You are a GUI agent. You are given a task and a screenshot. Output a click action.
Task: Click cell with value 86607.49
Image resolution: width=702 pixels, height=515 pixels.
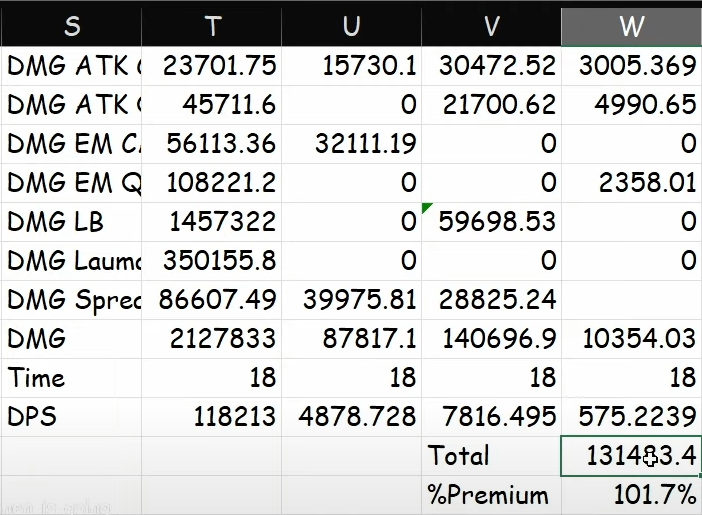(x=211, y=300)
